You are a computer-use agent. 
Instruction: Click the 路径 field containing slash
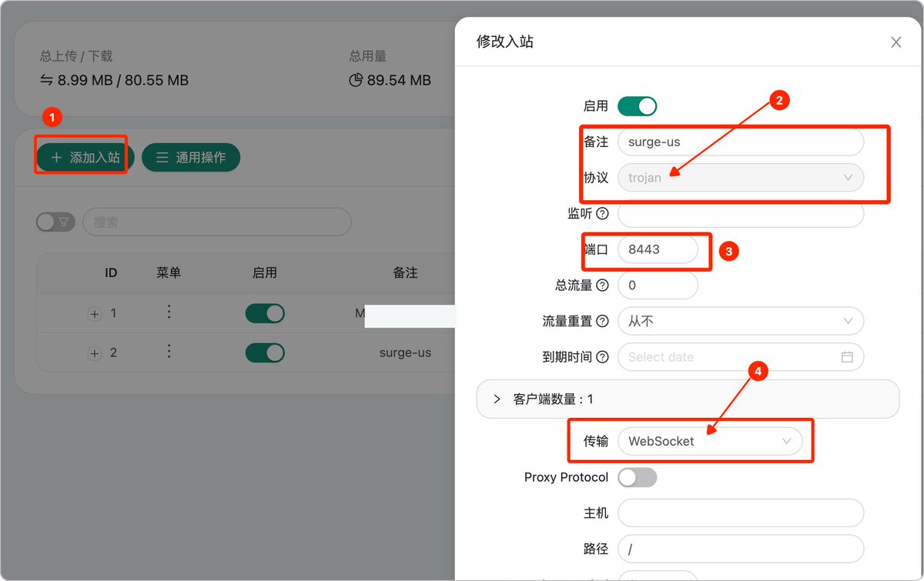741,549
